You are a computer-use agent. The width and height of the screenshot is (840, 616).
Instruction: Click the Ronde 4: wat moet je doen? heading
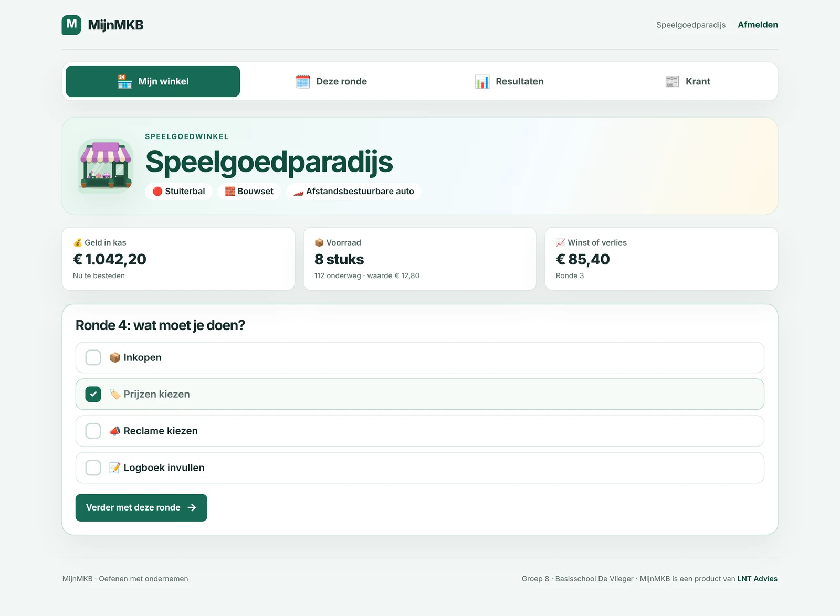160,325
